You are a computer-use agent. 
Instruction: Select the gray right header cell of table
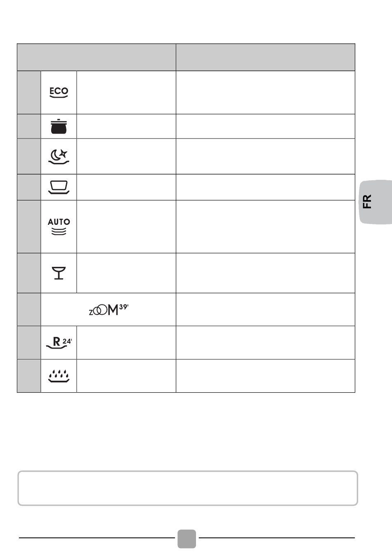265,57
